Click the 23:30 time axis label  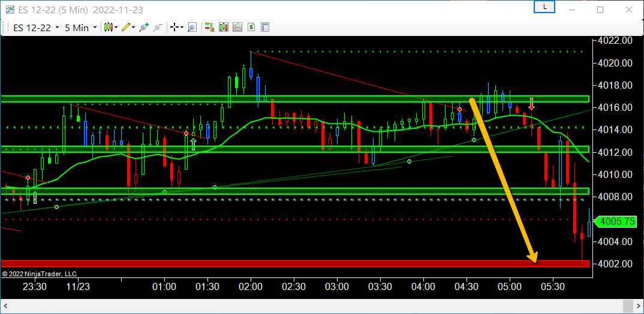click(x=35, y=286)
